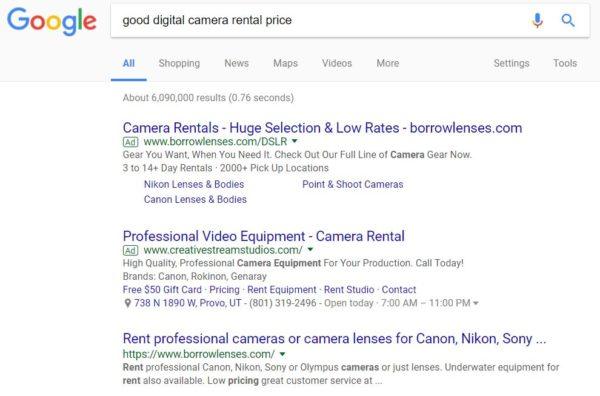Screen dimensions: 600x396
Task: Open Nikon Lenses & Bodies sitelink
Action: (194, 184)
